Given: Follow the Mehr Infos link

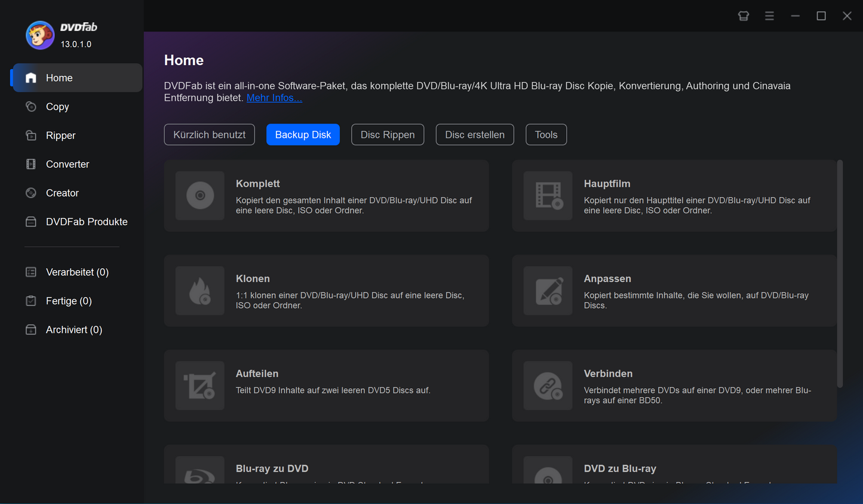Looking at the screenshot, I should point(274,98).
